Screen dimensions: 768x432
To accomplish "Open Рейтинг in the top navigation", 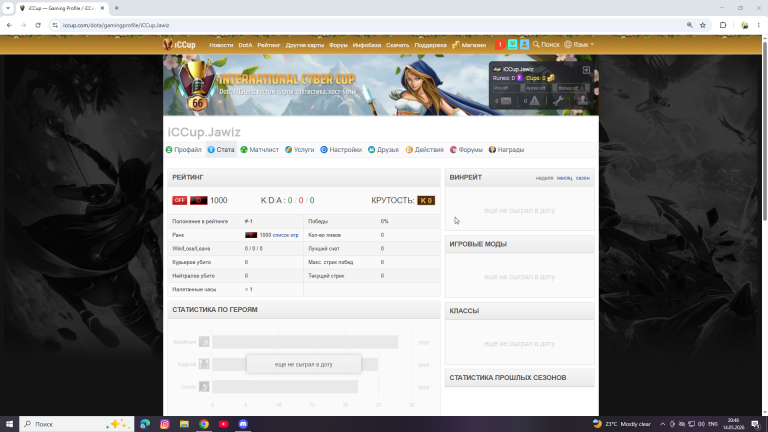I will click(268, 45).
